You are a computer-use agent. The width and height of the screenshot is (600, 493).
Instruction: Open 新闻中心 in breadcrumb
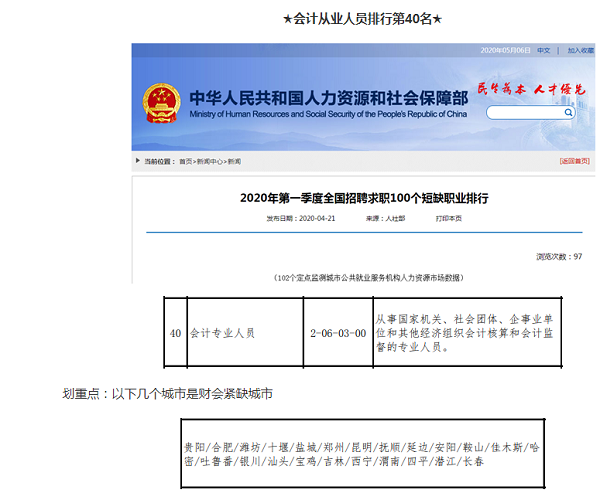click(210, 162)
